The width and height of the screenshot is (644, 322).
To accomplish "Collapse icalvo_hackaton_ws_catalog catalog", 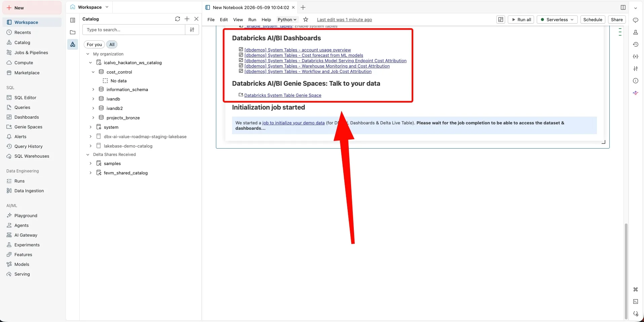I will point(90,63).
